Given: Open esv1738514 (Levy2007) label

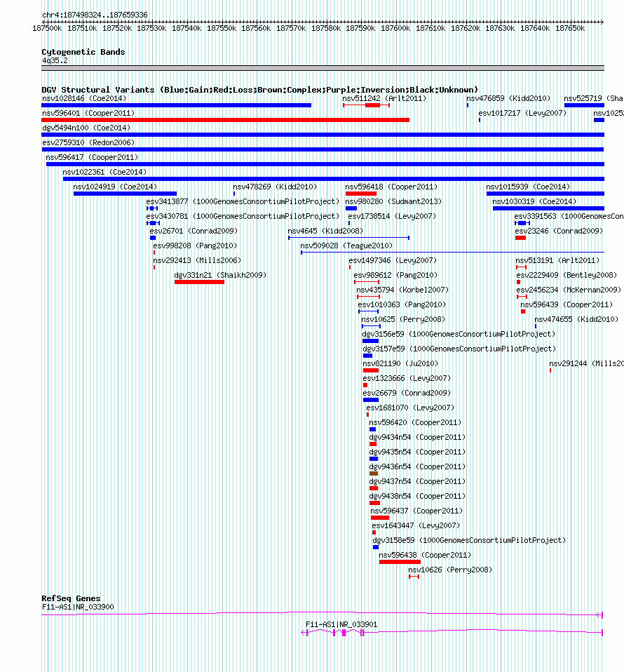Looking at the screenshot, I should coord(392,216).
